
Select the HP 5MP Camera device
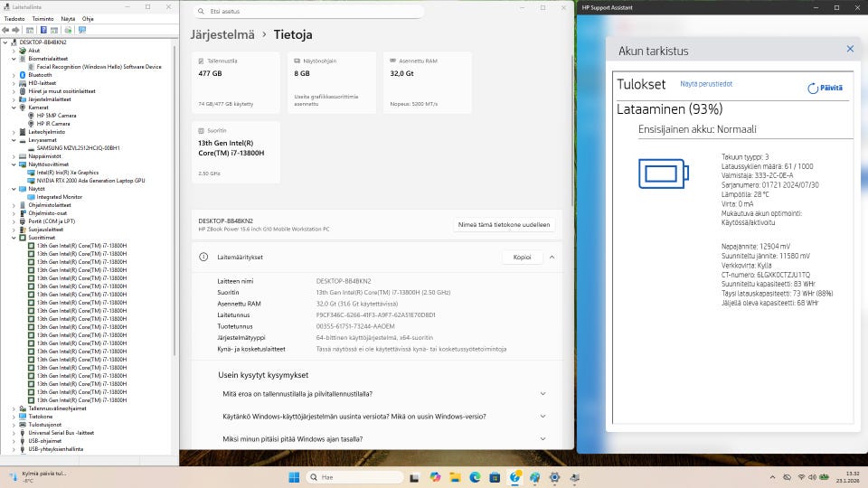tap(56, 116)
